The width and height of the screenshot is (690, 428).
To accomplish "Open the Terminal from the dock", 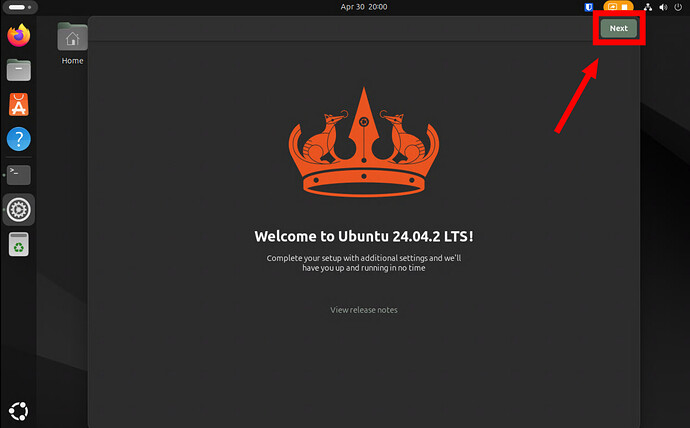I will 18,175.
